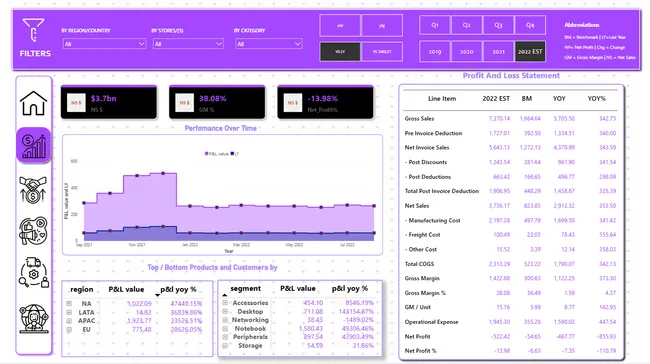Expand the Desktop segment row
The image size is (650, 364).
(225, 311)
